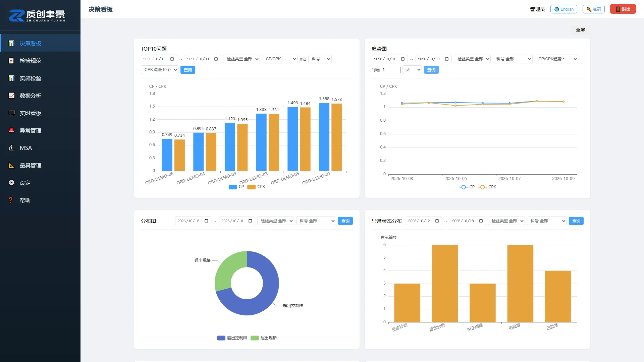The height and width of the screenshot is (362, 644).
Task: Click the 决策看板 bar-chart sidebar icon
Action: coord(11,43)
